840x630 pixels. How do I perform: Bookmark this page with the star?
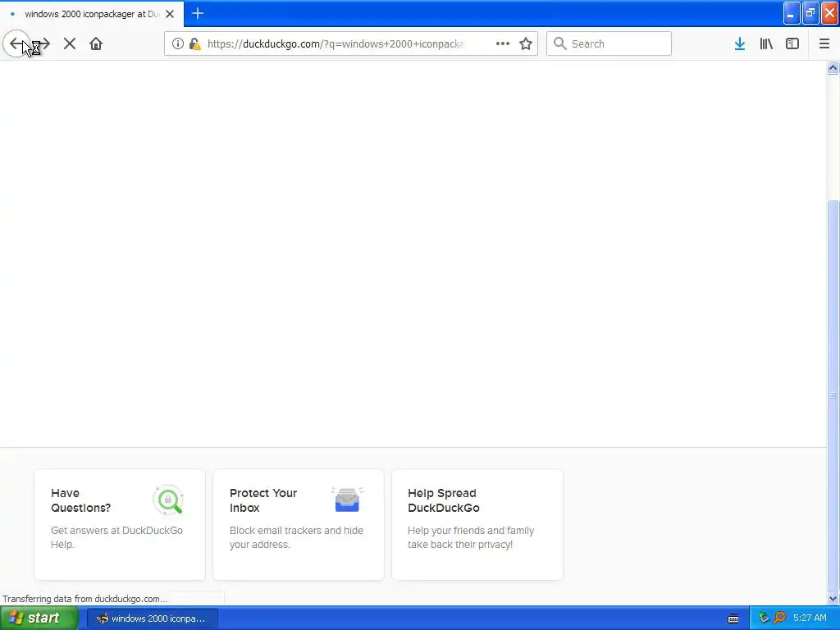[526, 44]
